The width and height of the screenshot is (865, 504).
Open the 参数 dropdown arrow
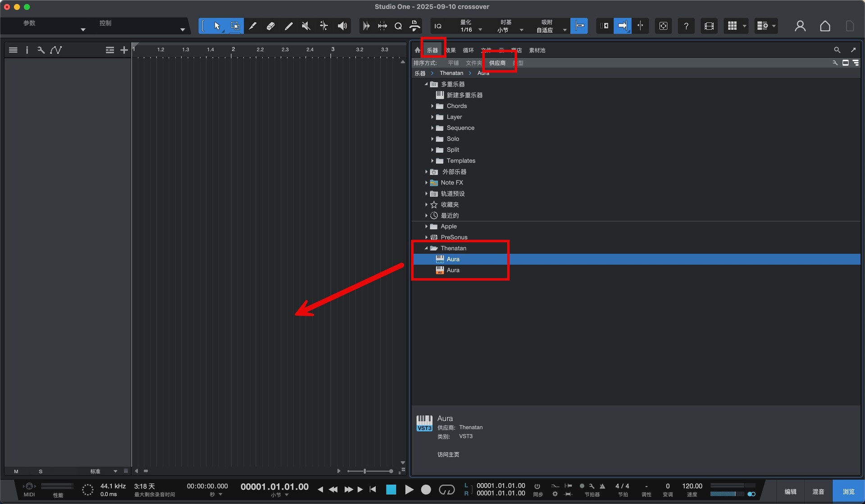coord(83,30)
